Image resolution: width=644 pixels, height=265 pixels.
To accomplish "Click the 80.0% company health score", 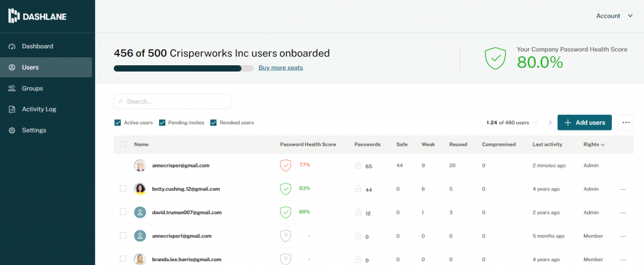I will [540, 62].
